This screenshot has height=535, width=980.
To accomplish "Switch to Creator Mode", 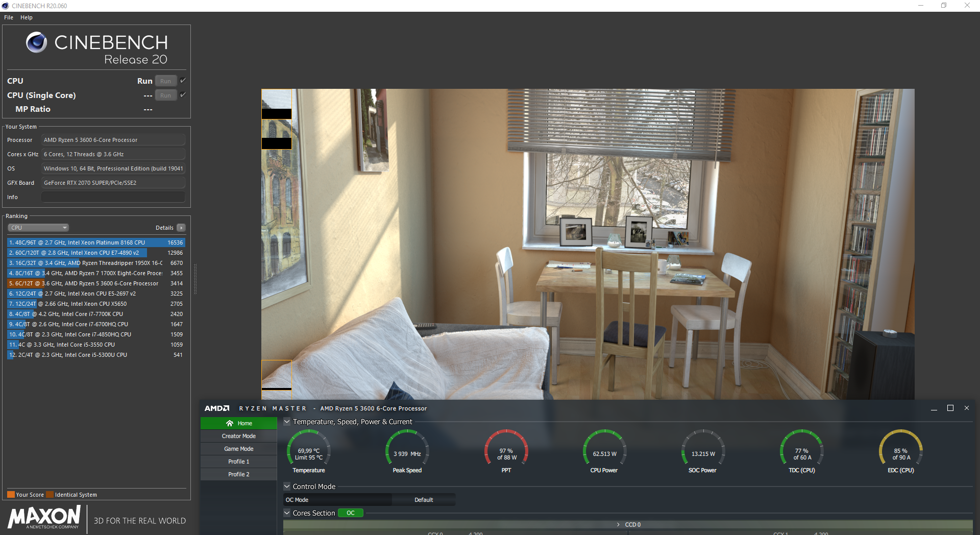I will click(x=239, y=436).
